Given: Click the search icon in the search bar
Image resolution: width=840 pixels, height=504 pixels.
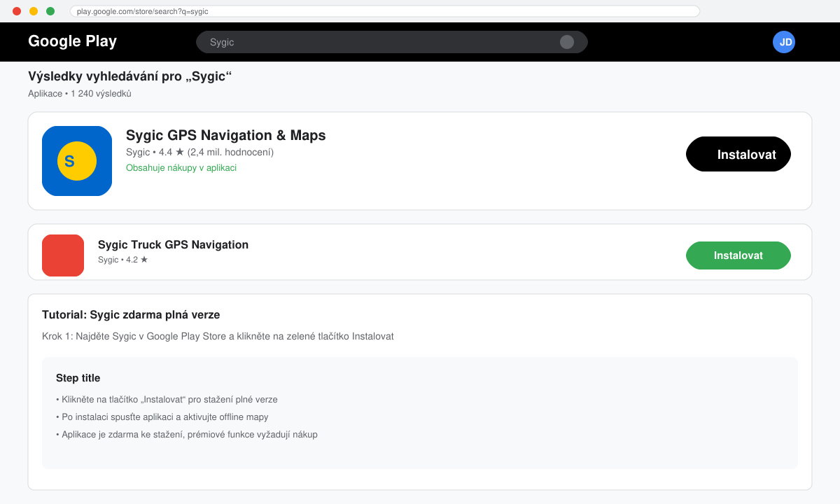Looking at the screenshot, I should [x=567, y=42].
